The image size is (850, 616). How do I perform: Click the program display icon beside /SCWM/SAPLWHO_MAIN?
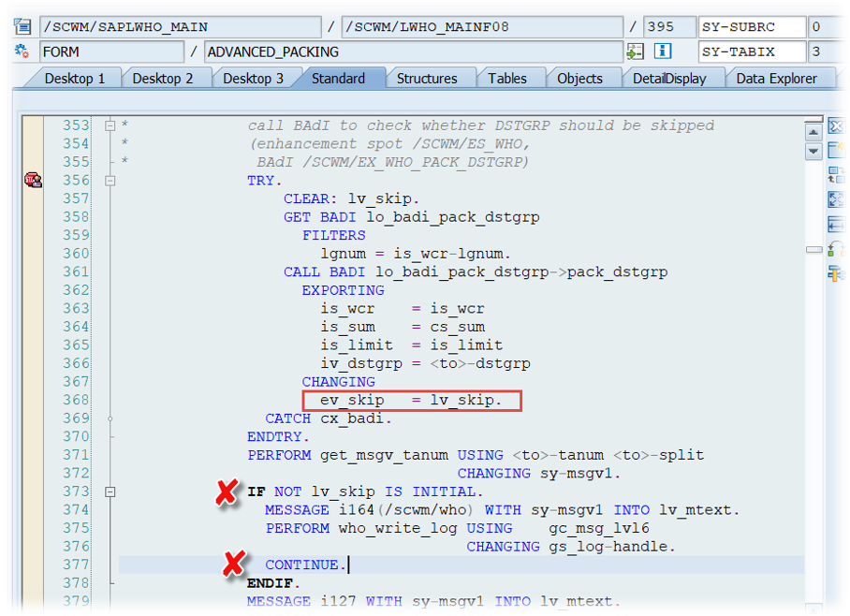tap(22, 26)
